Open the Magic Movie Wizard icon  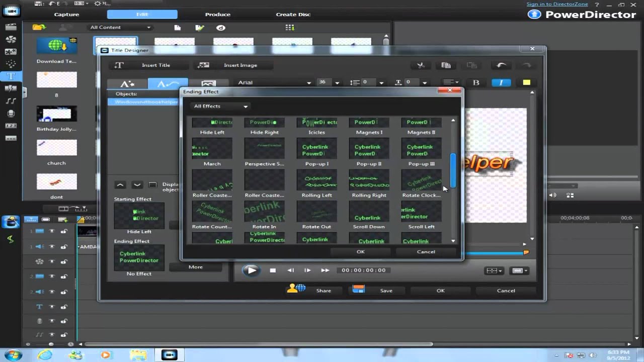click(11, 221)
